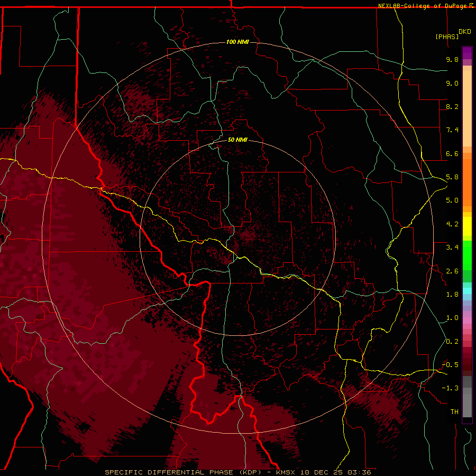Click the 8.2 scale label

click(452, 106)
